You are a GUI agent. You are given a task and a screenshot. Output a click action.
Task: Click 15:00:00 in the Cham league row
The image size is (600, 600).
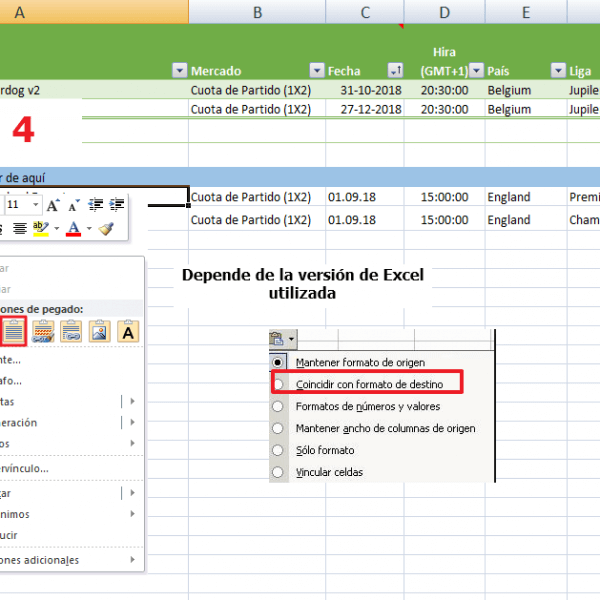click(445, 220)
